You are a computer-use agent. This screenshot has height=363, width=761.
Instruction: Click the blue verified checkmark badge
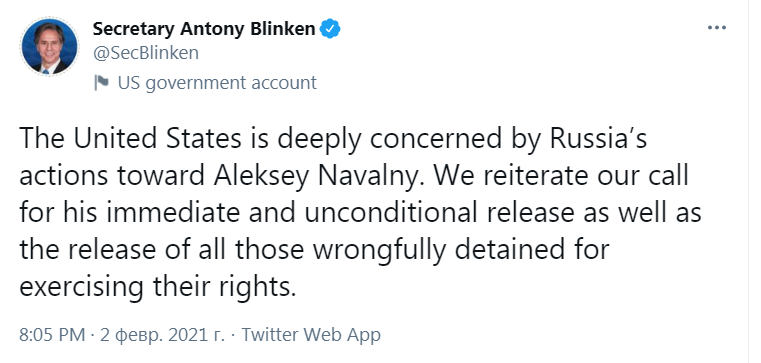(330, 29)
